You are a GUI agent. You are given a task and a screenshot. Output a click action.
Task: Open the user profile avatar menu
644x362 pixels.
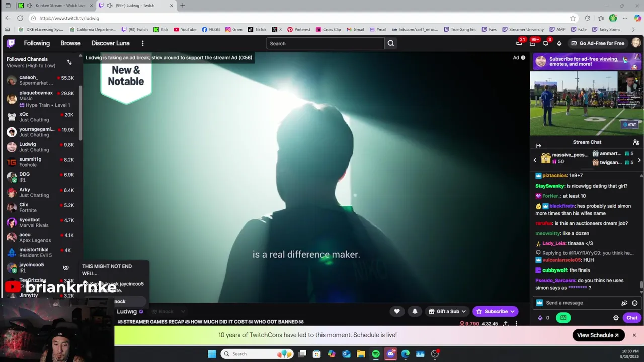(636, 43)
